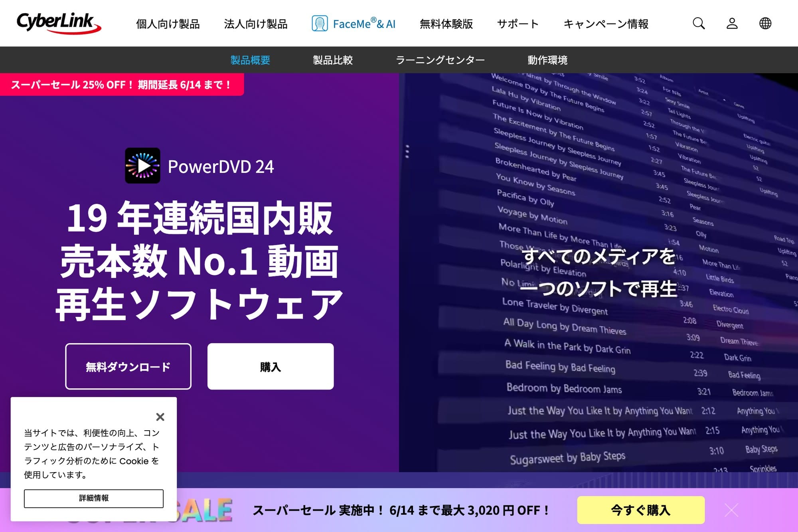Open 個人向け製品 menu
This screenshot has height=532, width=798.
point(168,24)
